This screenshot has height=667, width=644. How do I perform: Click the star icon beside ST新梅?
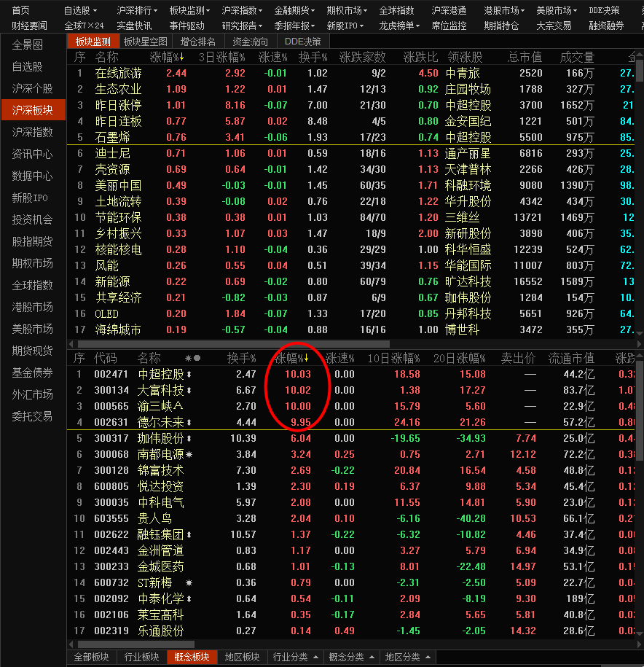(x=189, y=582)
